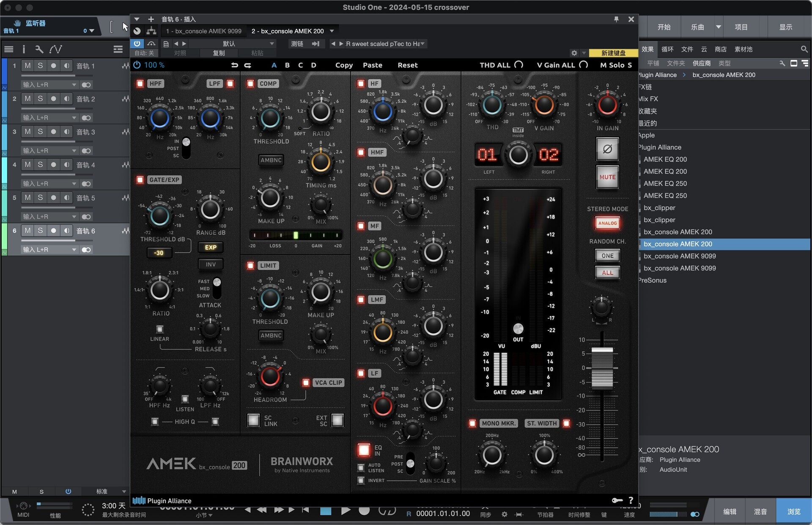
Task: Toggle the COMP section on
Action: pyautogui.click(x=250, y=83)
